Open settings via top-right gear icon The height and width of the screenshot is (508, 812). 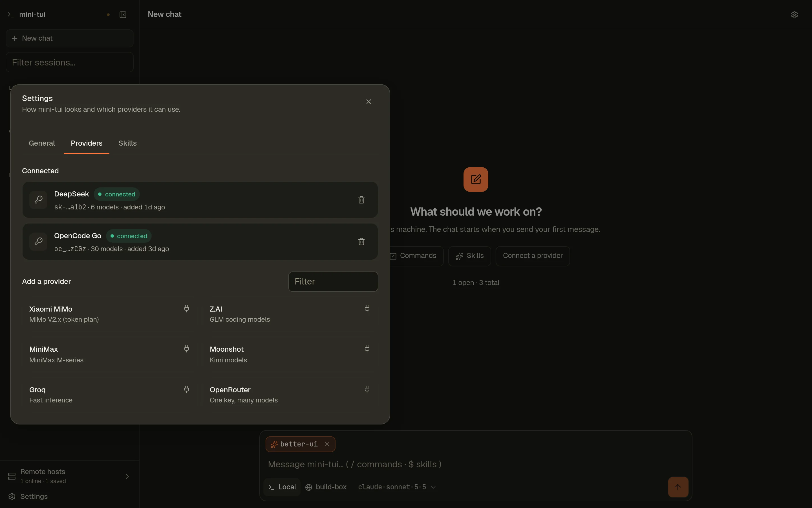pyautogui.click(x=794, y=14)
